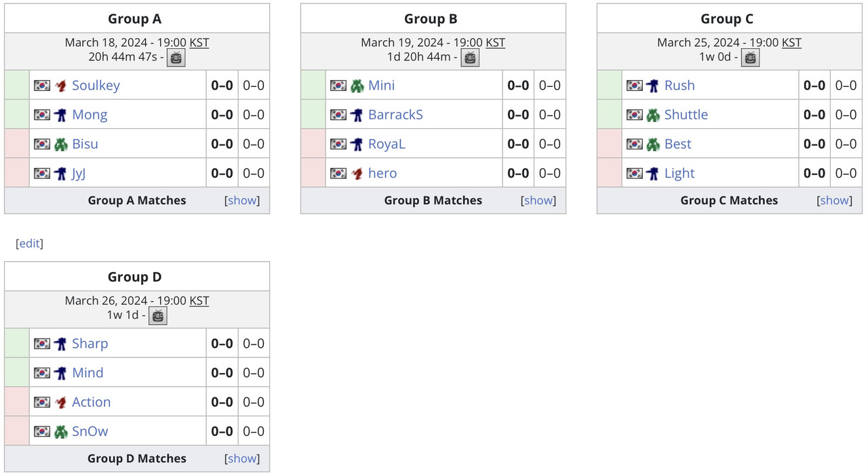Viewport: 868px width, 474px height.
Task: Open the Group B stream TV icon
Action: pos(470,58)
